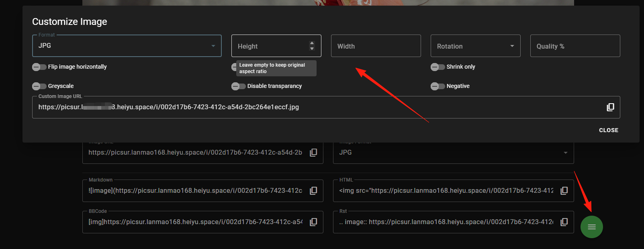
Task: Enable the Greyscale switch
Action: (x=39, y=86)
